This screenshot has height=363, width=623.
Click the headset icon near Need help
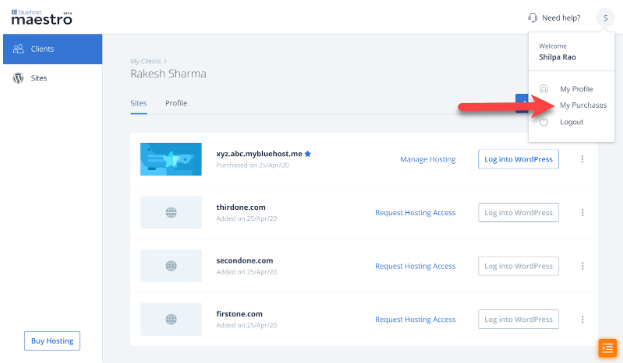[532, 18]
